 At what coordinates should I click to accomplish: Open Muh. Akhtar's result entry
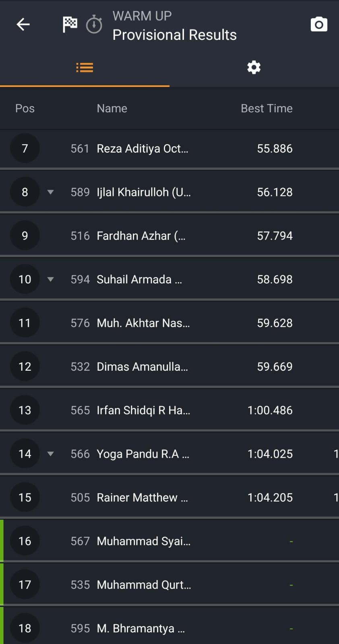(143, 323)
